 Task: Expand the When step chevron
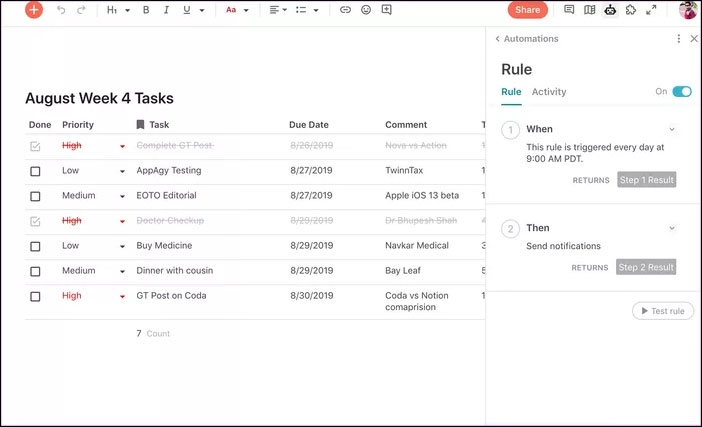tap(672, 129)
